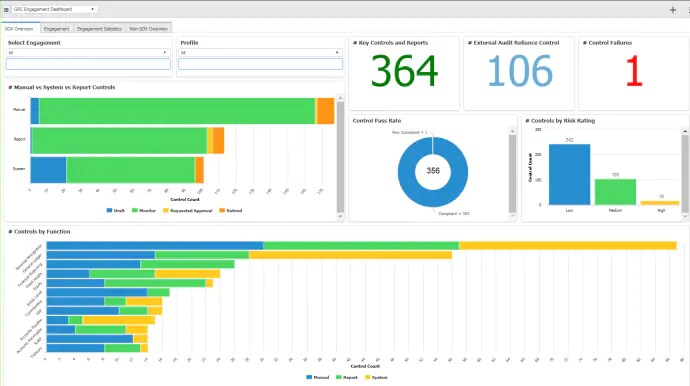Add a new dashboard with plus icon
The height and width of the screenshot is (386, 690).
click(x=672, y=10)
